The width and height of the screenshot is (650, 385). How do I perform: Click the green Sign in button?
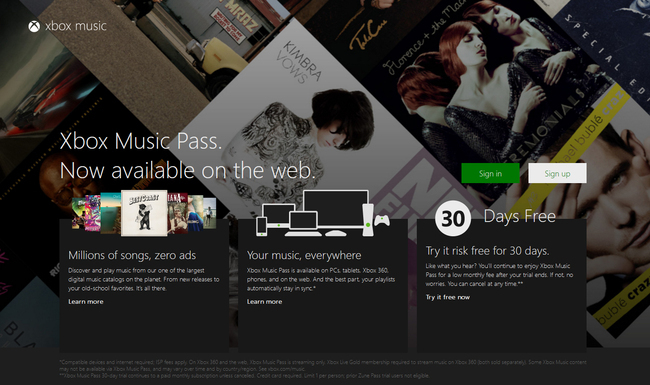tap(490, 173)
